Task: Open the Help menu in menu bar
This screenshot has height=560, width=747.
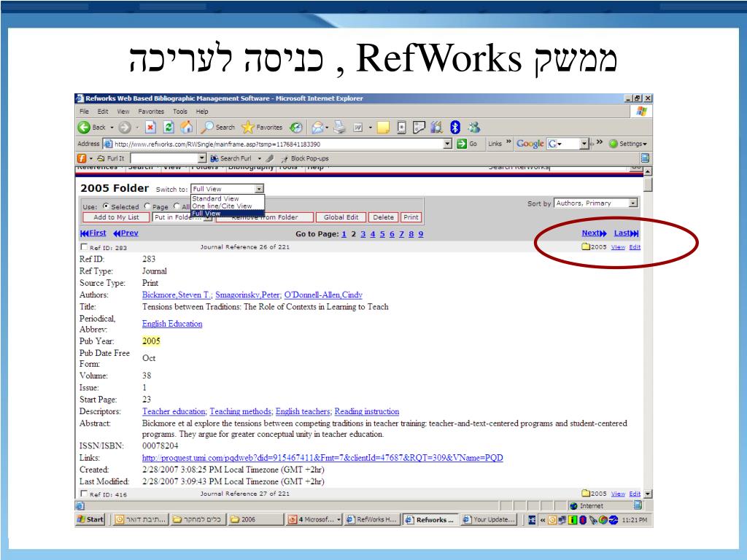Action: point(202,112)
